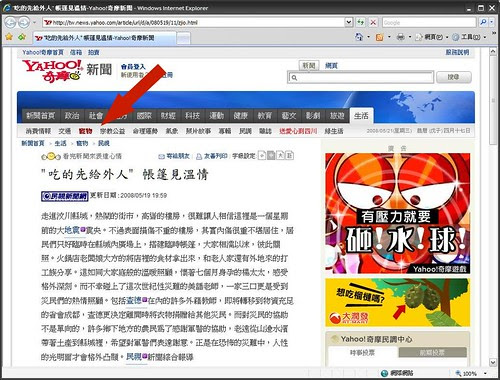500x380 pixels.
Task: Open a new blank browser tab
Action: [183, 38]
